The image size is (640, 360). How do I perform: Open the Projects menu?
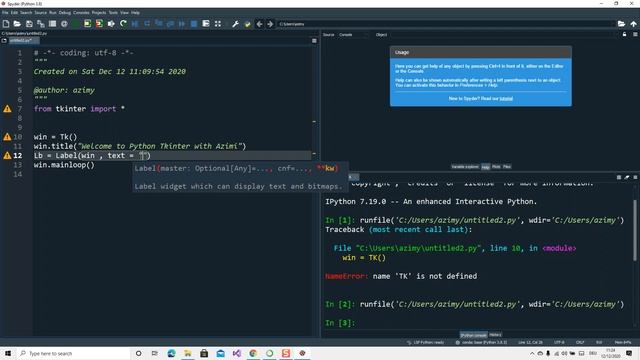pos(99,13)
